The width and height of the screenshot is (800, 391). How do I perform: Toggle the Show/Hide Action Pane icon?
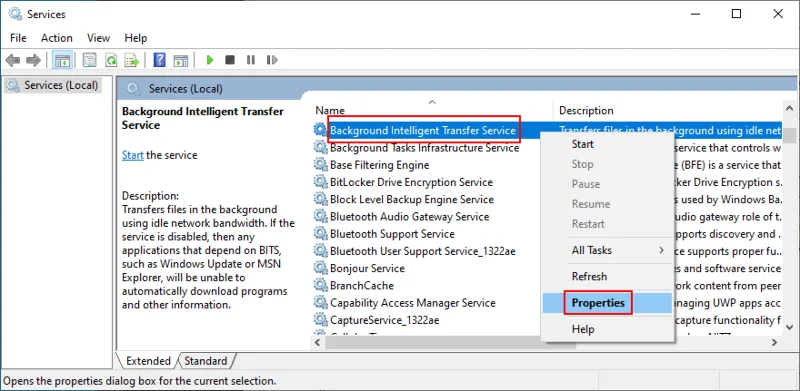pyautogui.click(x=181, y=60)
